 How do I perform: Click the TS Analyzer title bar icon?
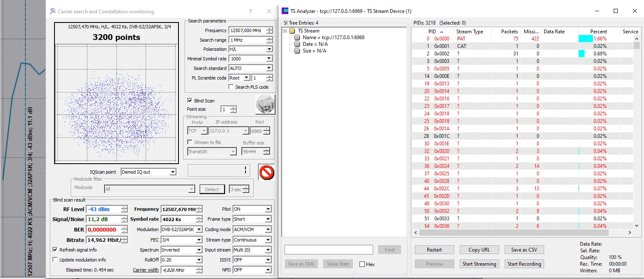(x=285, y=11)
